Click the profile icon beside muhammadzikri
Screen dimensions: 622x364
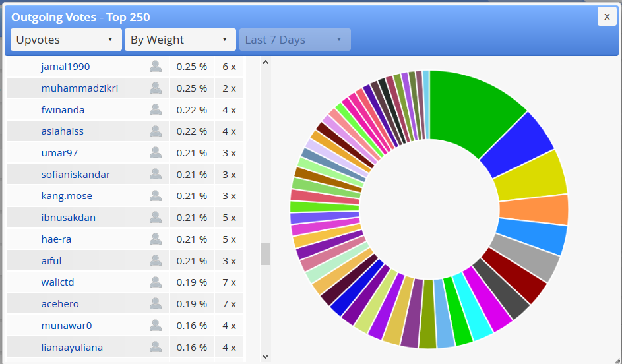[x=156, y=88]
